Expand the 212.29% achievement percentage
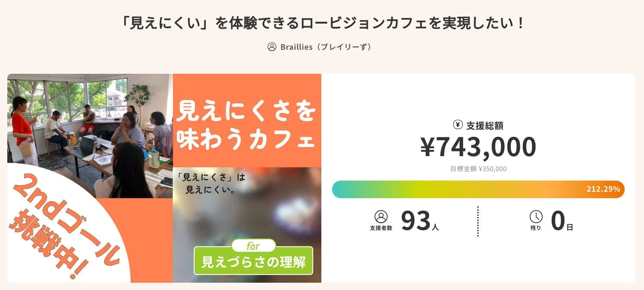 [x=603, y=189]
